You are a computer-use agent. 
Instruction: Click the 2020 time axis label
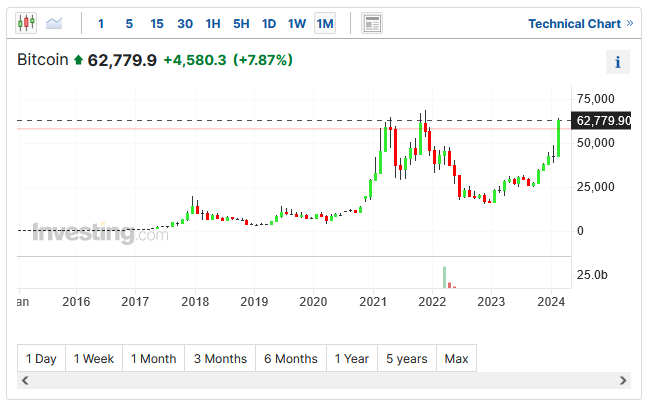[x=313, y=302]
